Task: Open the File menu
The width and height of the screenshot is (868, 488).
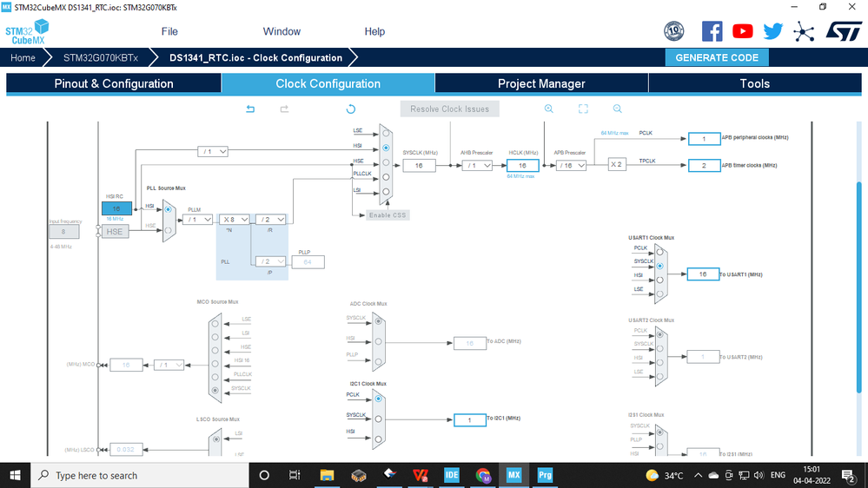Action: click(x=169, y=31)
